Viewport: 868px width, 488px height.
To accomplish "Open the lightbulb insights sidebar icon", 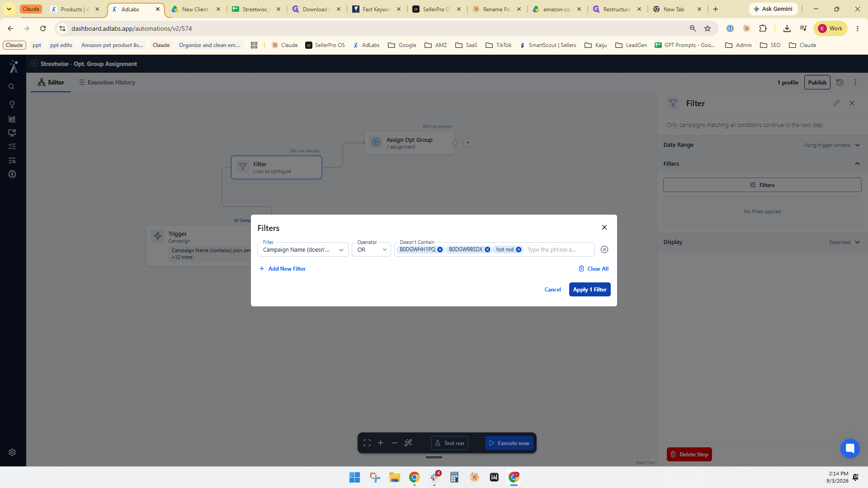I will click(x=12, y=104).
